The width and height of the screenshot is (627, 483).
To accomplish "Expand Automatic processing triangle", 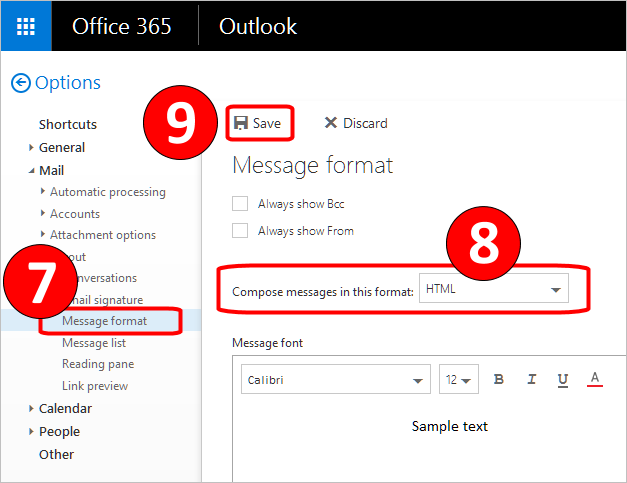I will 43,191.
